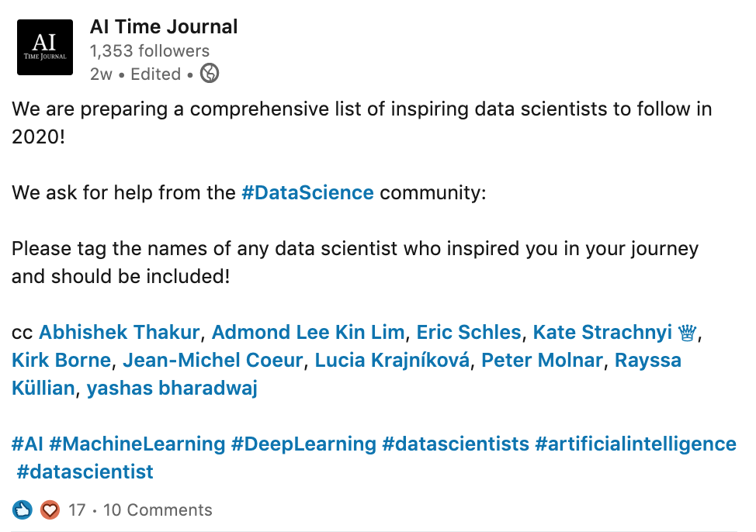Open Kate Strachnyi's tagged profile
Viewport: 756px width, 532px height.
click(602, 333)
